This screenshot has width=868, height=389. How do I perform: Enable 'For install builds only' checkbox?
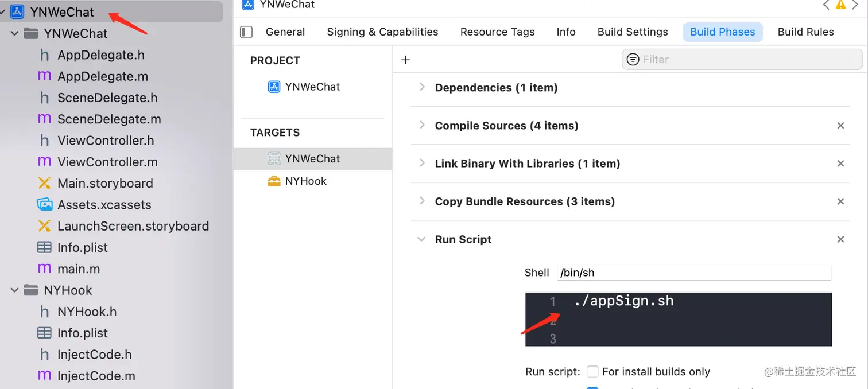tap(592, 372)
